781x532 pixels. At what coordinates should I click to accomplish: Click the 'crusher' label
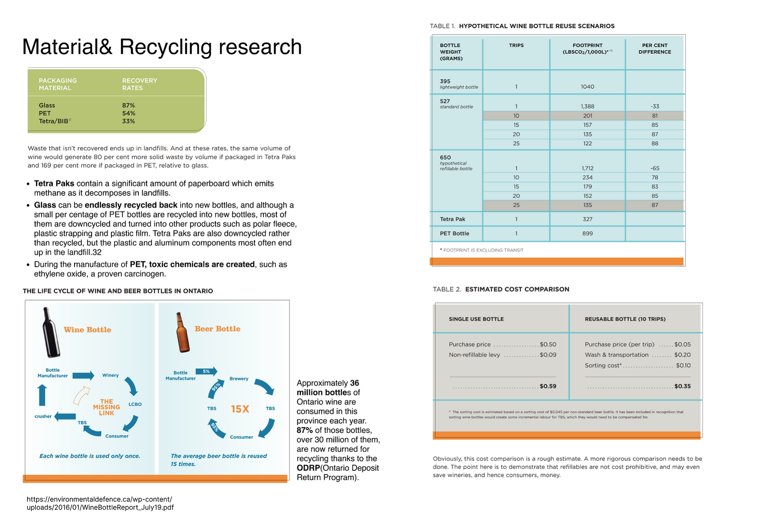point(43,416)
